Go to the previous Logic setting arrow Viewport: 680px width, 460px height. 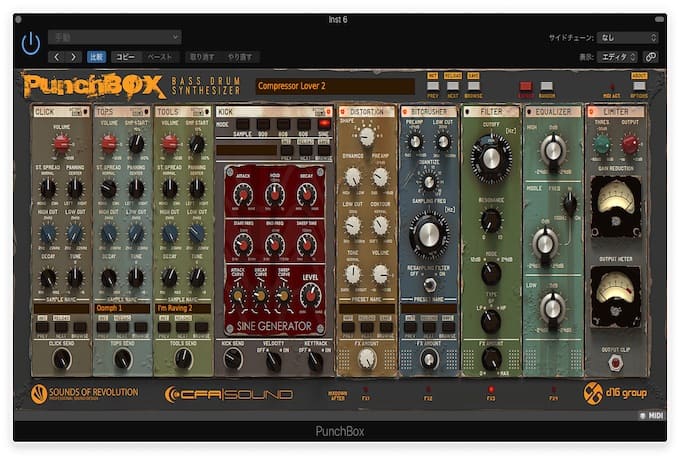[x=56, y=57]
